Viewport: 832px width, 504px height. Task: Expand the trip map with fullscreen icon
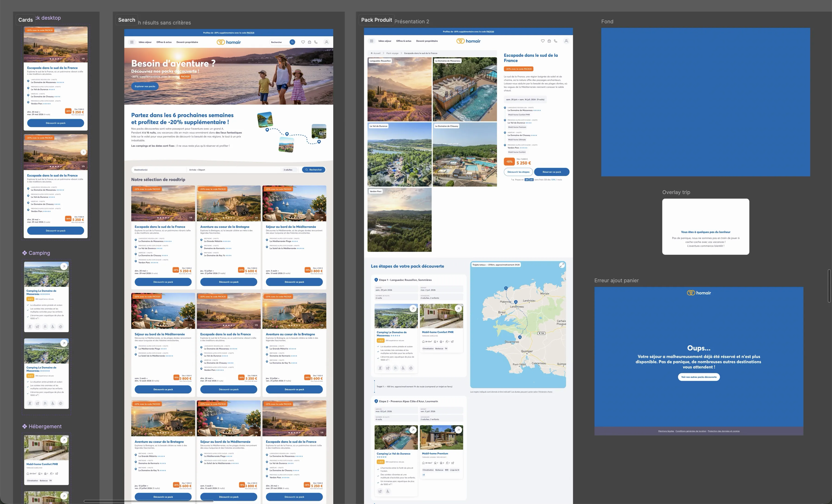click(562, 265)
